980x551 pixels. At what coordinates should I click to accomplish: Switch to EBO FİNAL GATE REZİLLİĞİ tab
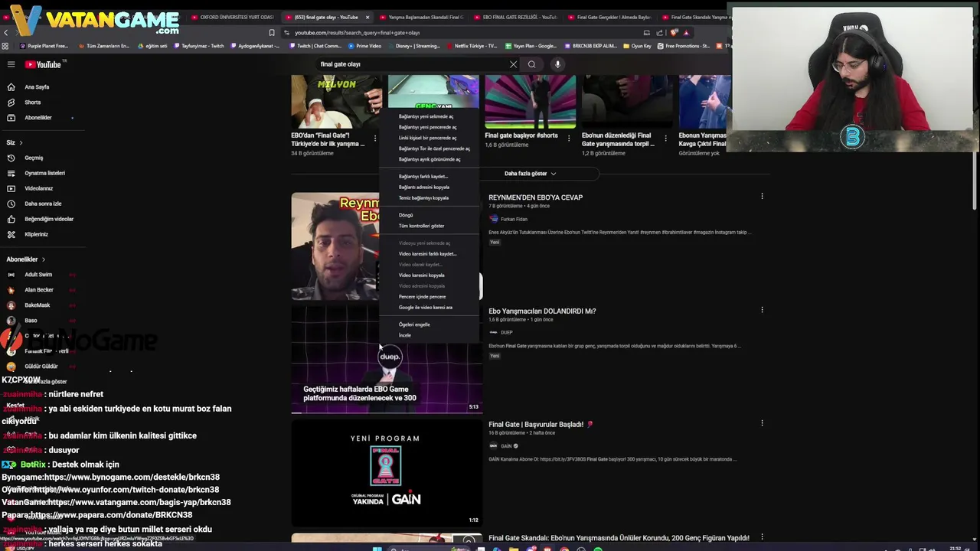[514, 17]
